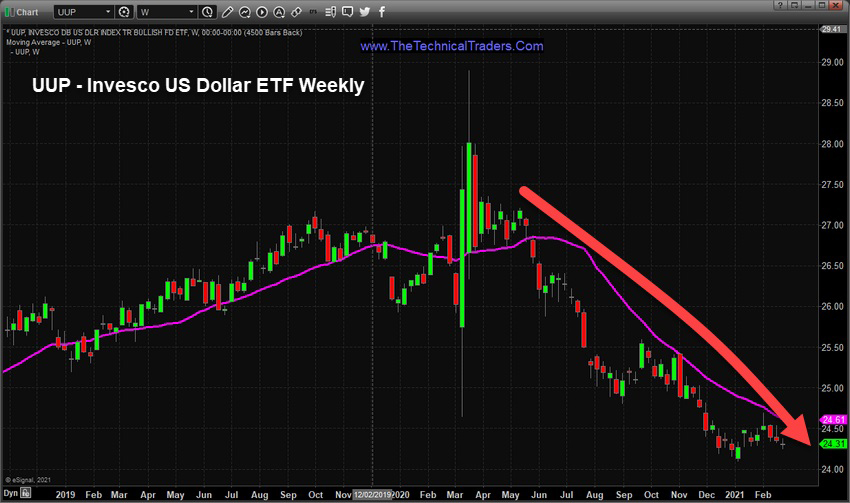Viewport: 850px width, 503px height.
Task: Click the magenta 24.61 moving average label
Action: tap(833, 419)
